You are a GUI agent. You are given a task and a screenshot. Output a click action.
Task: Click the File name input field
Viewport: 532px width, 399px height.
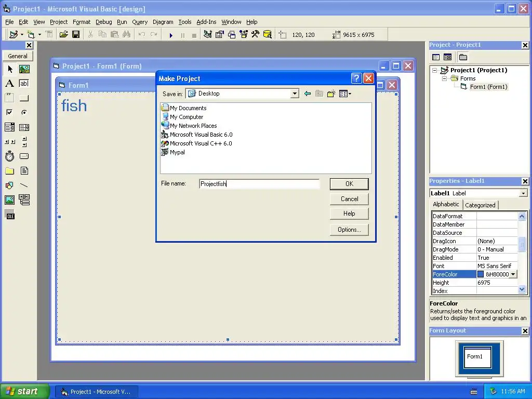click(x=259, y=184)
